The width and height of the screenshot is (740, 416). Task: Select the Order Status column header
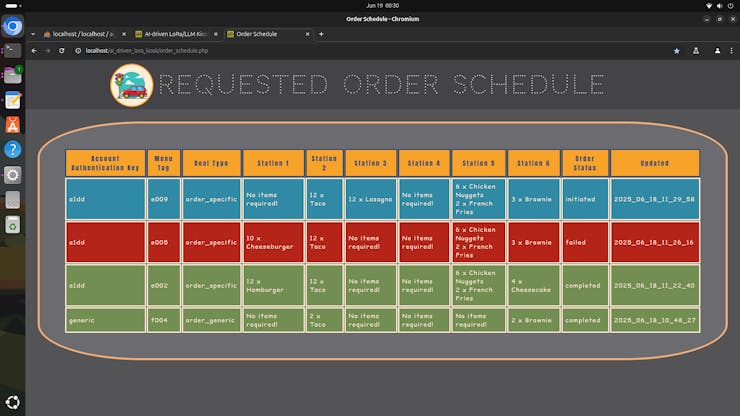tap(584, 163)
